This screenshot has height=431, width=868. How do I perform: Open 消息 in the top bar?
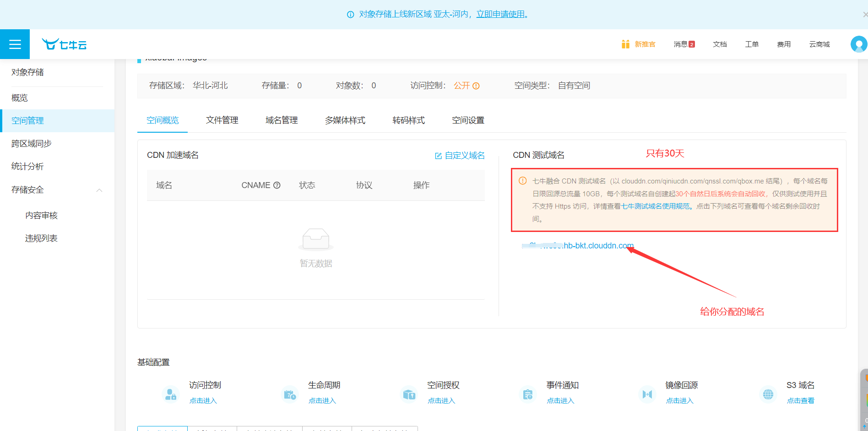tap(680, 44)
